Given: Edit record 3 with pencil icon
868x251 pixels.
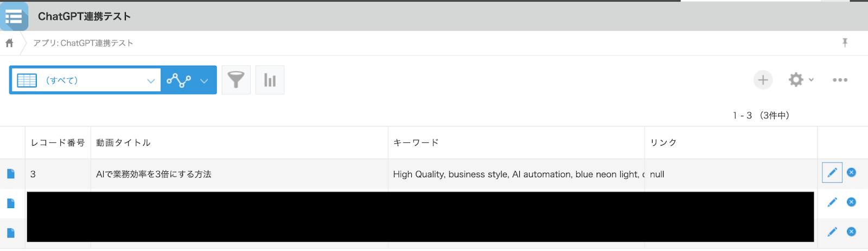Looking at the screenshot, I should click(832, 173).
